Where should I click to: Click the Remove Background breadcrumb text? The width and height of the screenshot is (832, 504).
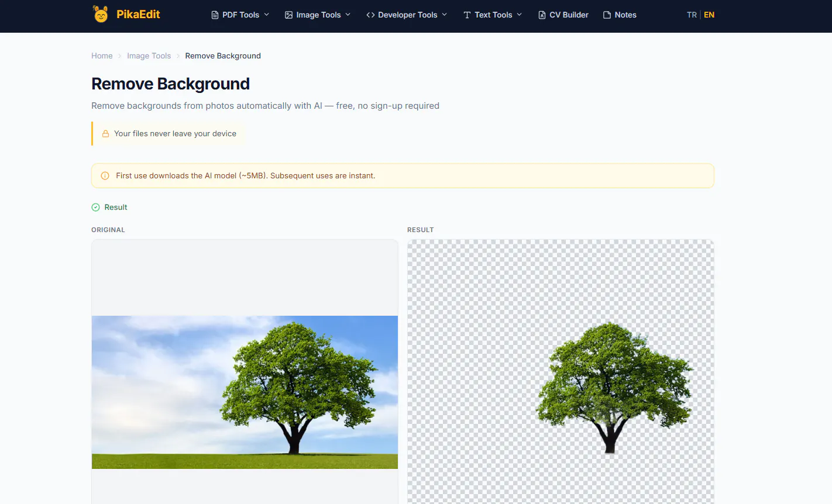(x=223, y=56)
